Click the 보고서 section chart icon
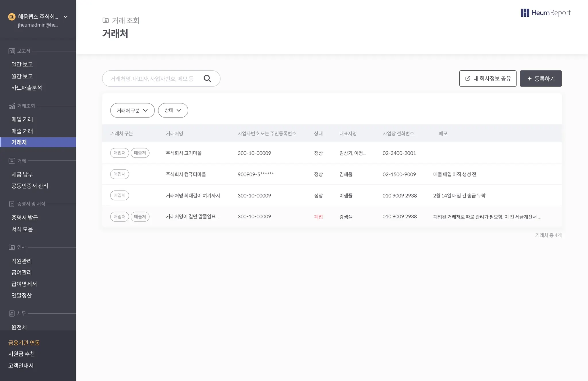Image resolution: width=588 pixels, height=381 pixels. click(x=11, y=51)
